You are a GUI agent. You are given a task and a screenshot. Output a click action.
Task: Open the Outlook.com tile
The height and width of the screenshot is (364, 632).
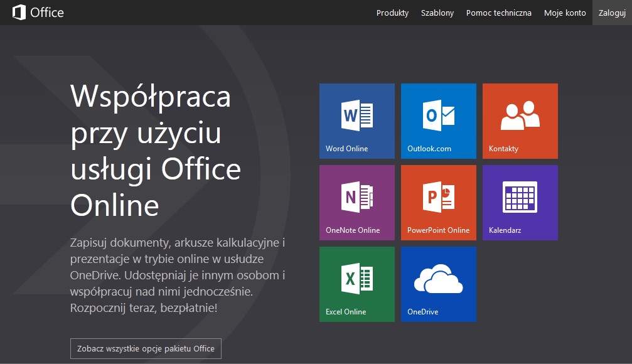(x=439, y=121)
